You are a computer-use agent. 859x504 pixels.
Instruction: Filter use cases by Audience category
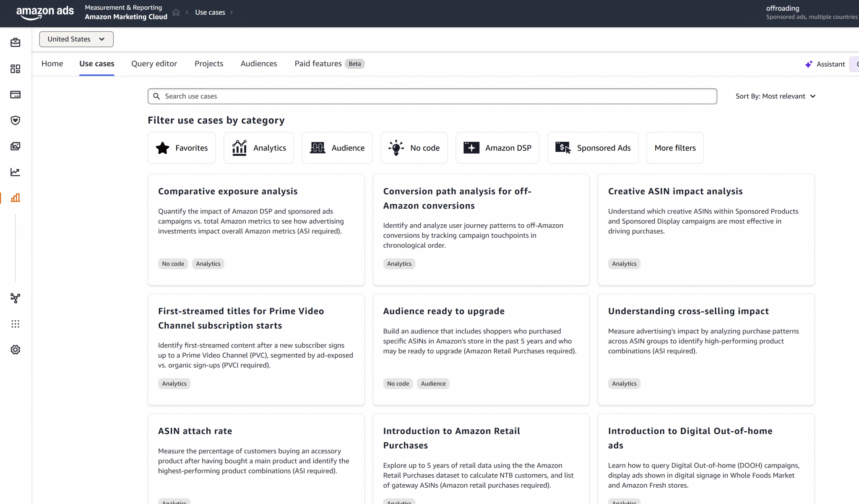point(337,148)
